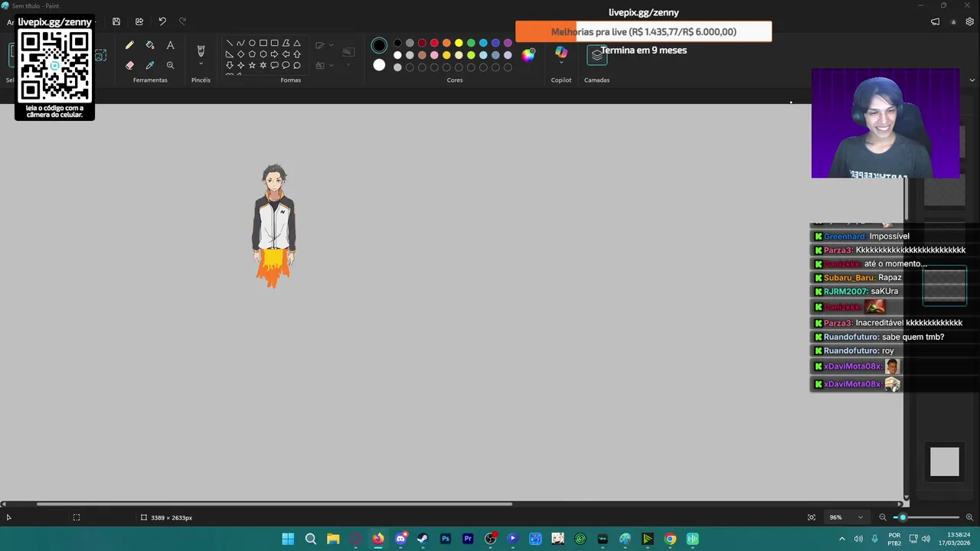Pick the pink palette swatch
Image resolution: width=980 pixels, height=551 pixels.
pyautogui.click(x=434, y=55)
